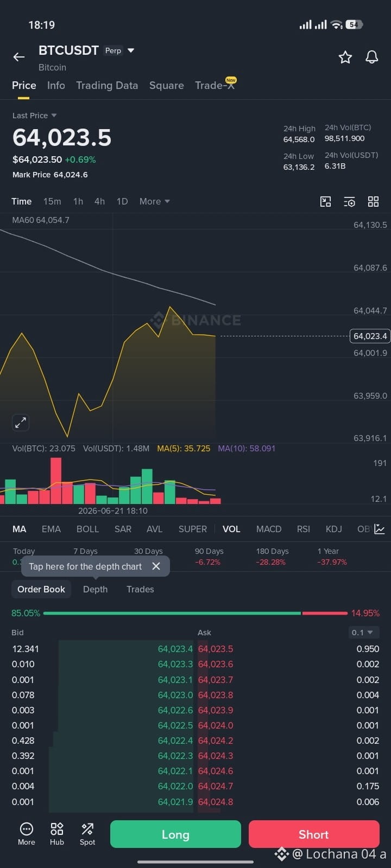
Task: Open the More timeframes dropdown
Action: (x=155, y=201)
